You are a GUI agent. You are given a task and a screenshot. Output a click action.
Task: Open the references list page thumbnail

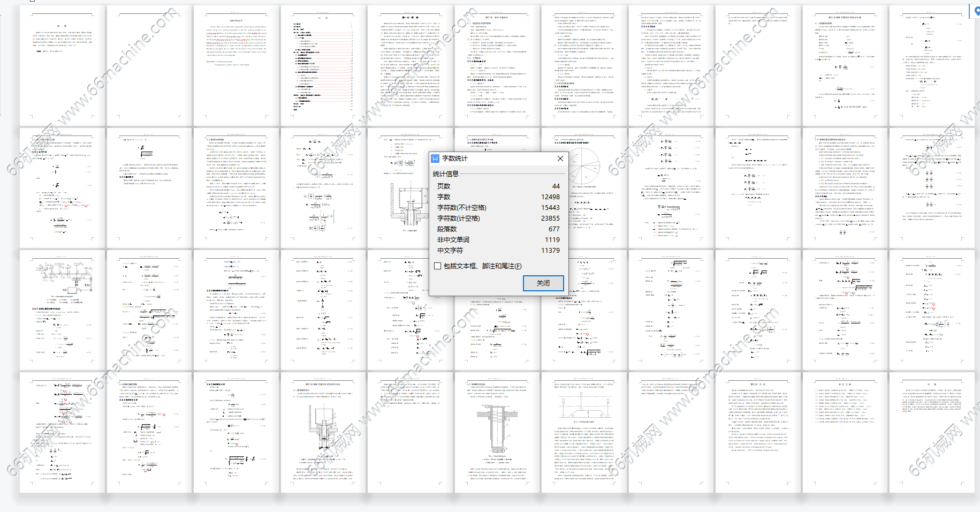(845, 432)
